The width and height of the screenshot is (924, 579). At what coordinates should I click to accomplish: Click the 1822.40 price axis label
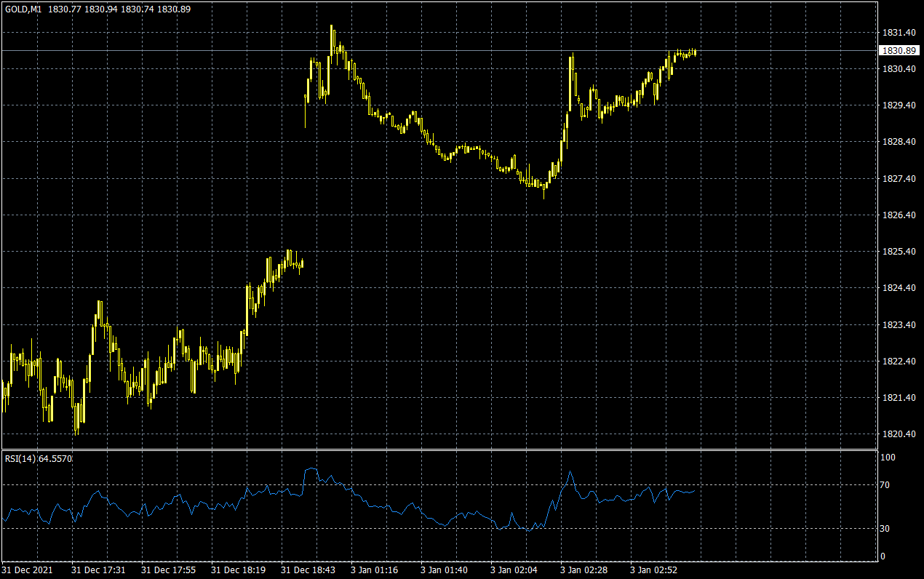point(898,362)
